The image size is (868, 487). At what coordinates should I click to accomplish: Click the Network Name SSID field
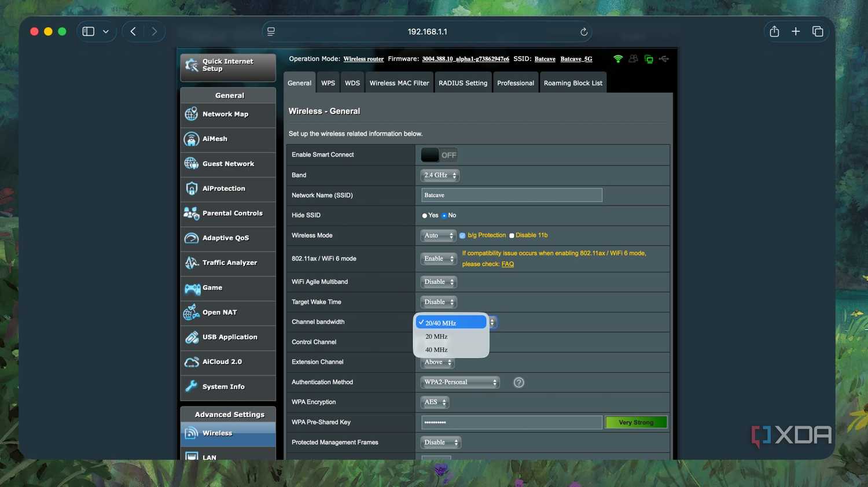512,195
